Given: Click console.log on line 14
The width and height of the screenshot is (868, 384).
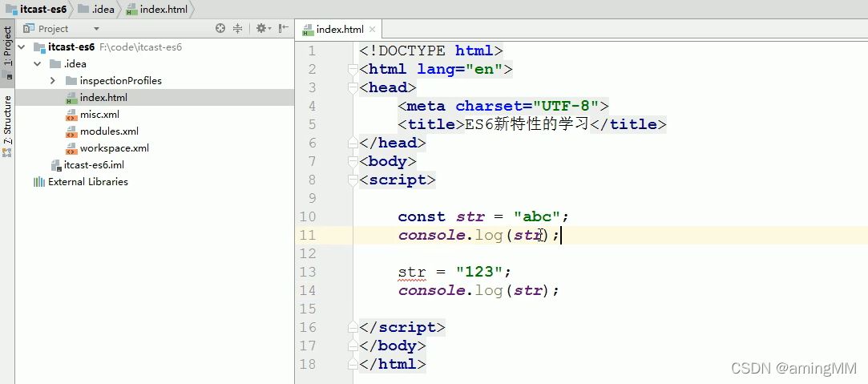Looking at the screenshot, I should point(450,290).
